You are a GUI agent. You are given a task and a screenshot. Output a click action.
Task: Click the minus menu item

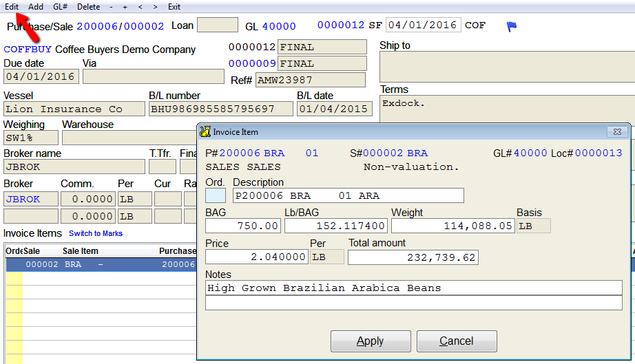[x=111, y=7]
